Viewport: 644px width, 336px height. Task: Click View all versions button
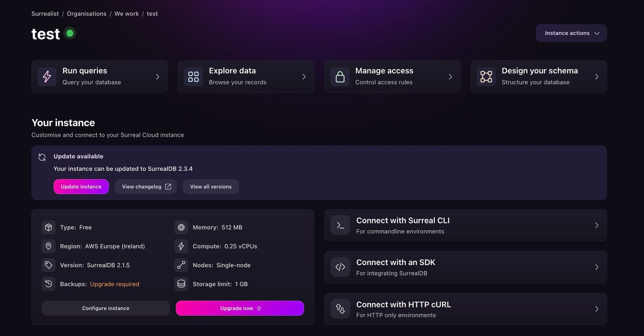[211, 187]
